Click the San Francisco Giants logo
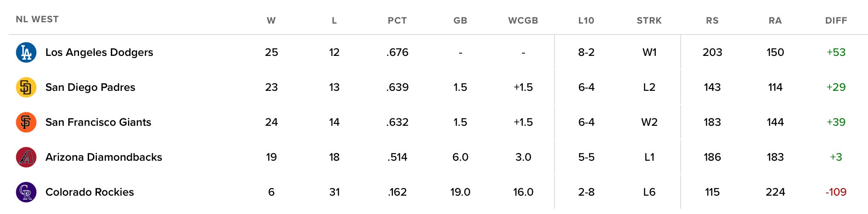Image resolution: width=868 pixels, height=214 pixels. pyautogui.click(x=26, y=122)
